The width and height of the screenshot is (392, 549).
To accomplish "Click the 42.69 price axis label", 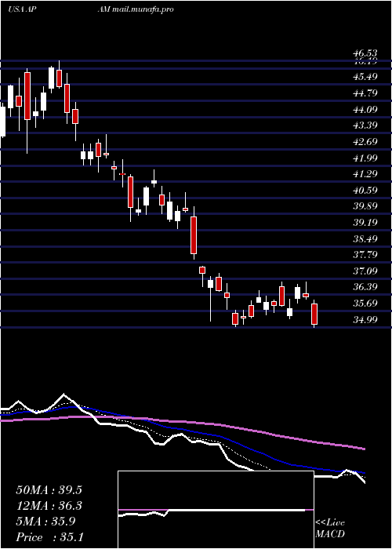I will [365, 141].
